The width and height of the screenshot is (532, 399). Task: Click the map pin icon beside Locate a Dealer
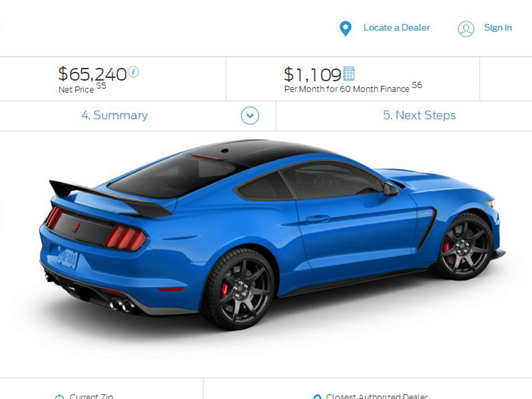pyautogui.click(x=345, y=29)
